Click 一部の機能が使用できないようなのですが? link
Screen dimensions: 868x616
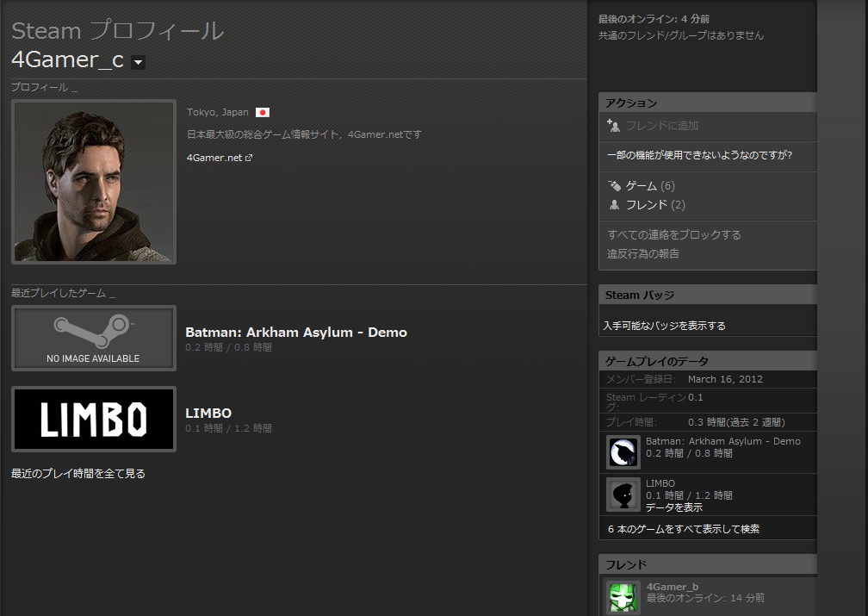tap(700, 155)
